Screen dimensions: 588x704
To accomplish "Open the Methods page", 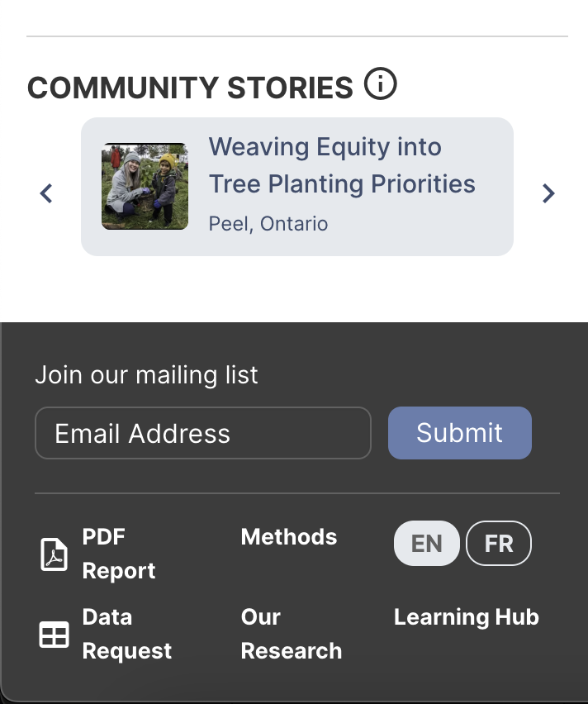I will 289,537.
